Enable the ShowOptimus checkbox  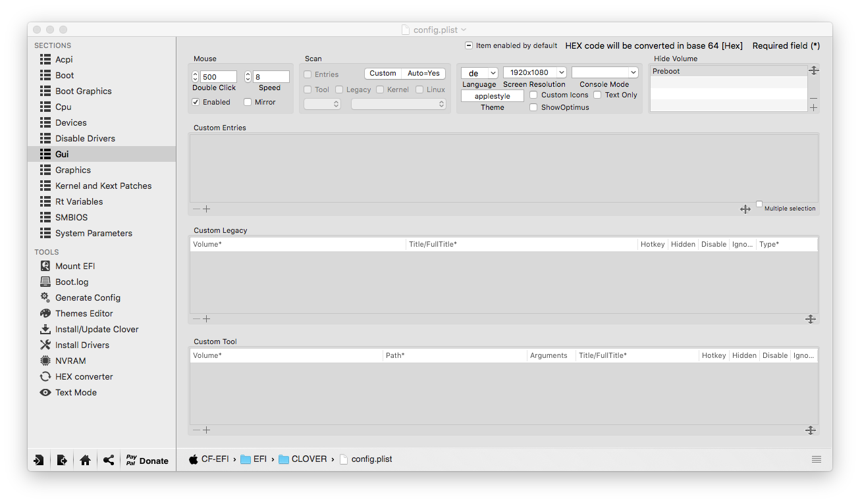tap(533, 107)
